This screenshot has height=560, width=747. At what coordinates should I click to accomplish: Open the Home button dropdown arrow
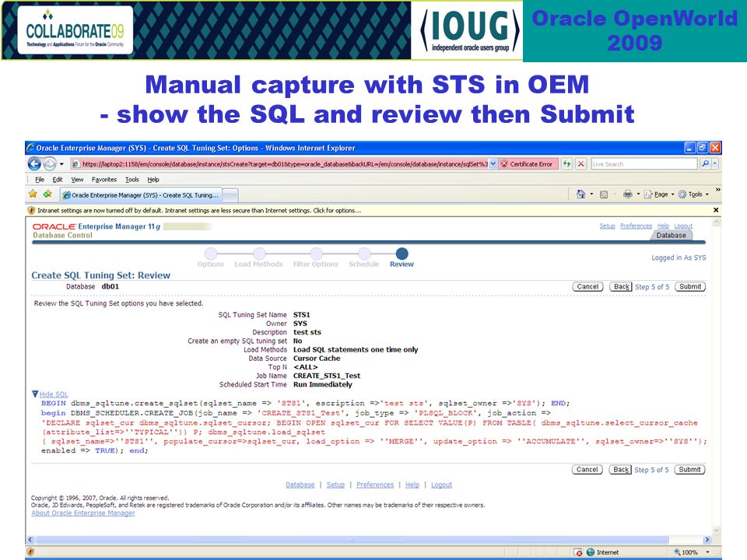tap(591, 194)
